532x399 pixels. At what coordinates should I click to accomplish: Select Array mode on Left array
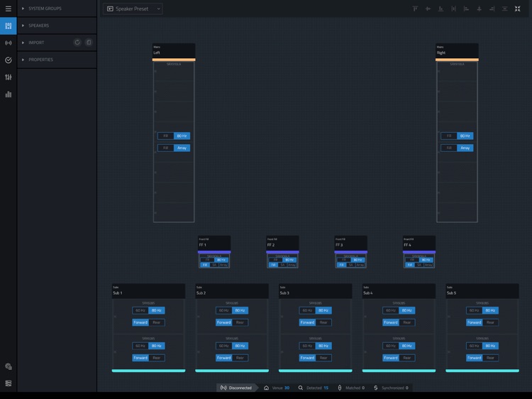(182, 148)
